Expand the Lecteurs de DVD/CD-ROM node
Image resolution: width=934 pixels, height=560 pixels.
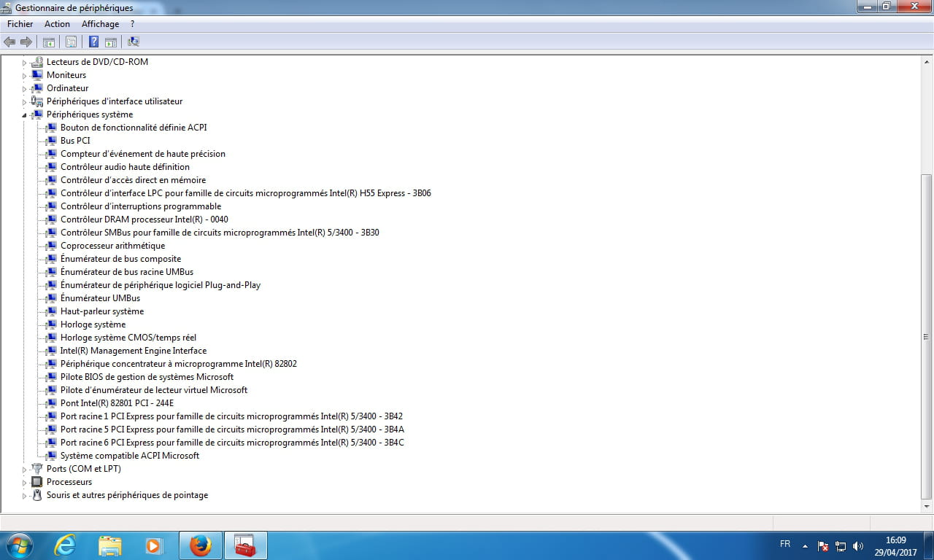pos(24,63)
